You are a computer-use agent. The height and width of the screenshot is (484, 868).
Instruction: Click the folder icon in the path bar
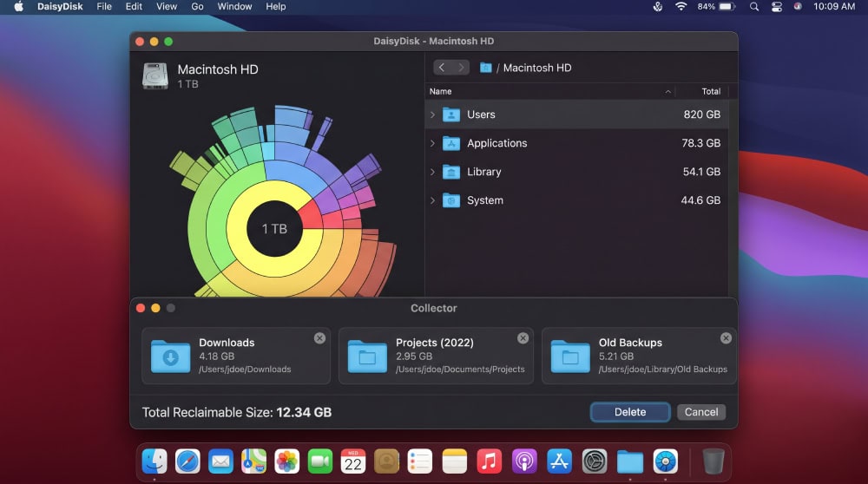pyautogui.click(x=485, y=68)
